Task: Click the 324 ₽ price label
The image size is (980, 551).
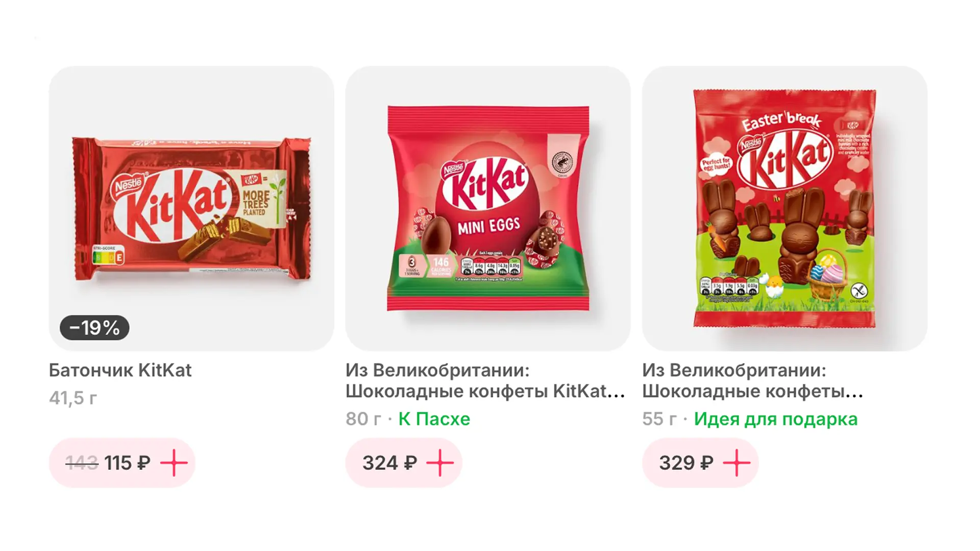Action: pyautogui.click(x=389, y=463)
